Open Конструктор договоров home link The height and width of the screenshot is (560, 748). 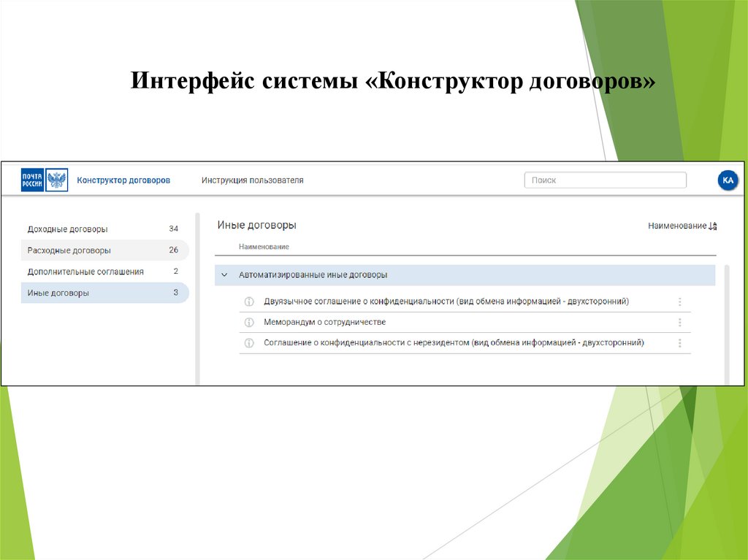(123, 180)
